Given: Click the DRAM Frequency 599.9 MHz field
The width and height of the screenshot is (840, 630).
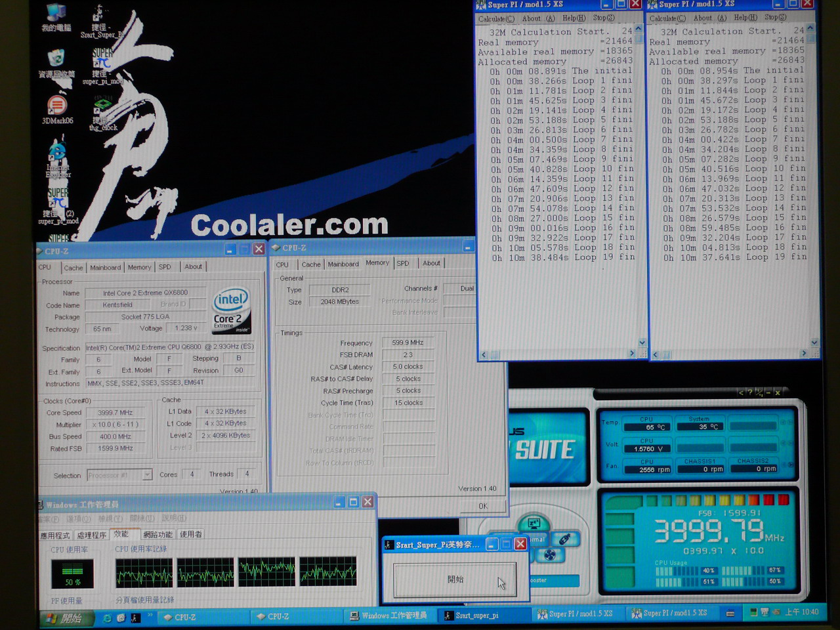Looking at the screenshot, I should pos(408,343).
